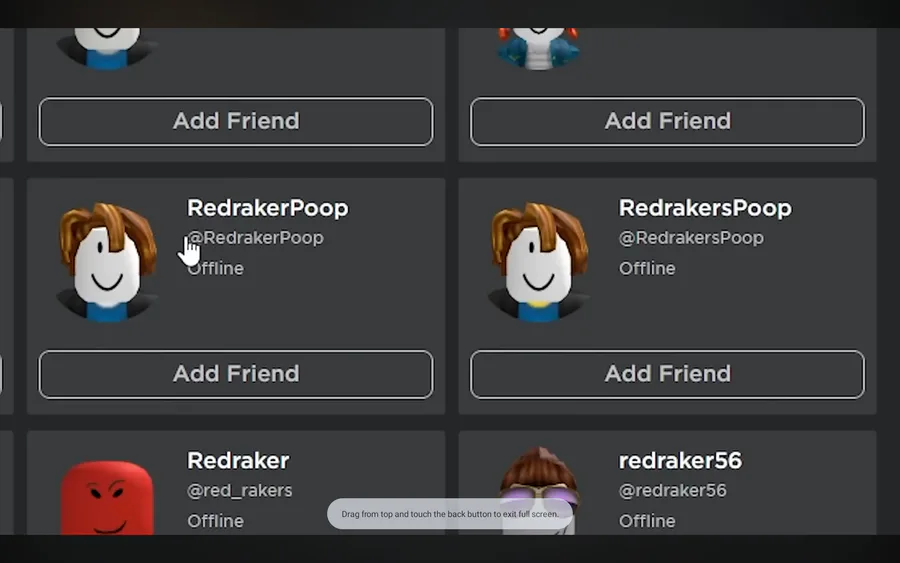900x563 pixels.
Task: Click the @red_rakers username
Action: coord(240,491)
